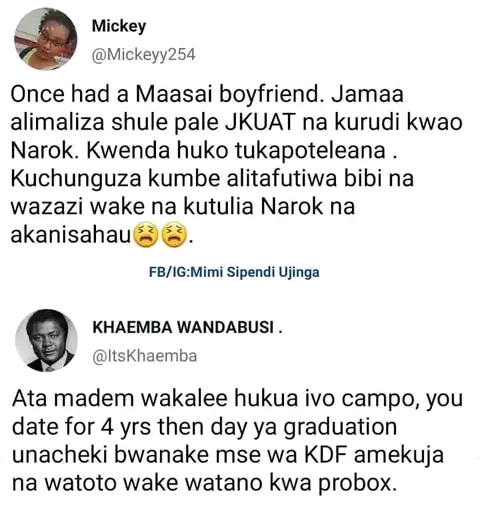Click 'graduation' in the second tweet
Viewport: 480px width, 515px height.
click(340, 427)
